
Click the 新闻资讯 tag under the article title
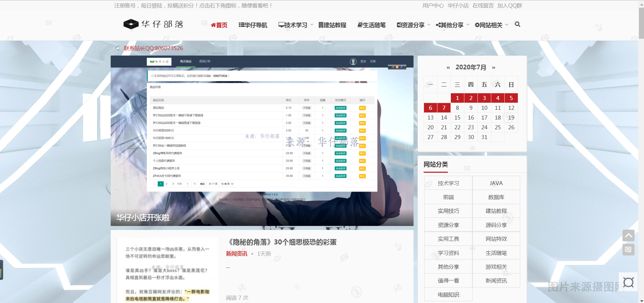(237, 254)
